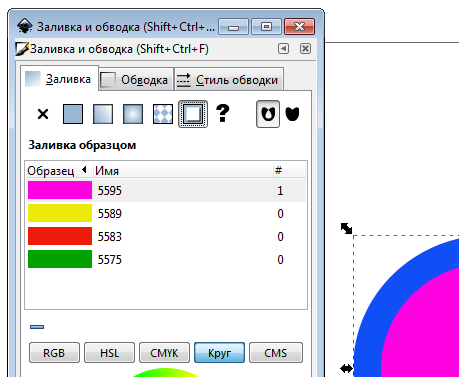459x377 pixels.
Task: Switch the color mode to Круг
Action: (219, 353)
